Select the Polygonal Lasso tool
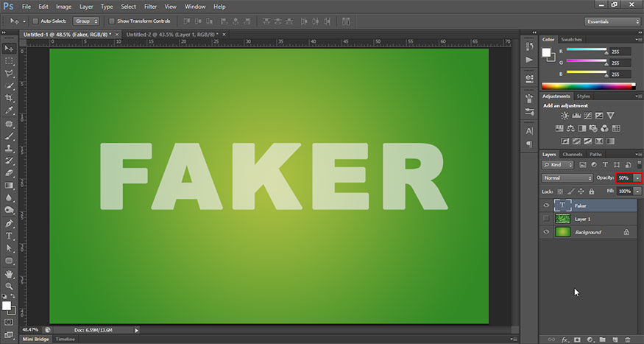The width and height of the screenshot is (644, 344). (9, 74)
